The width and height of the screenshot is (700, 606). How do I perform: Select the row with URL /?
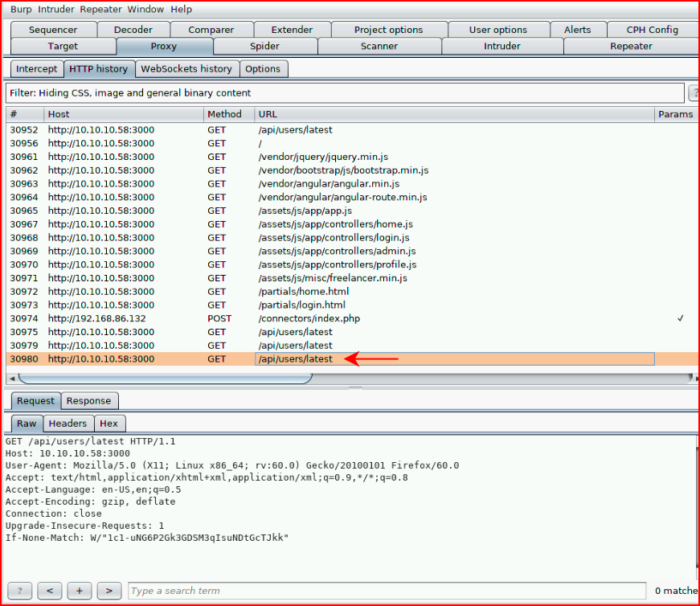(x=352, y=143)
